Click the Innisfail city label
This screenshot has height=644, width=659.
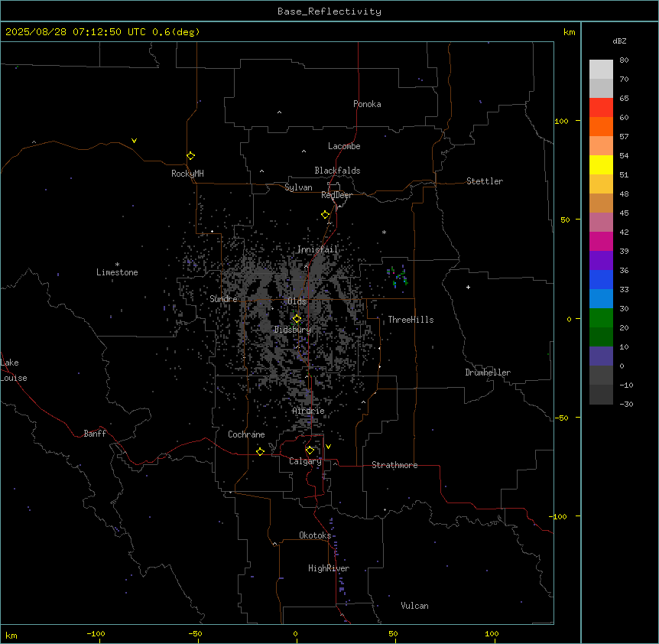(x=318, y=249)
